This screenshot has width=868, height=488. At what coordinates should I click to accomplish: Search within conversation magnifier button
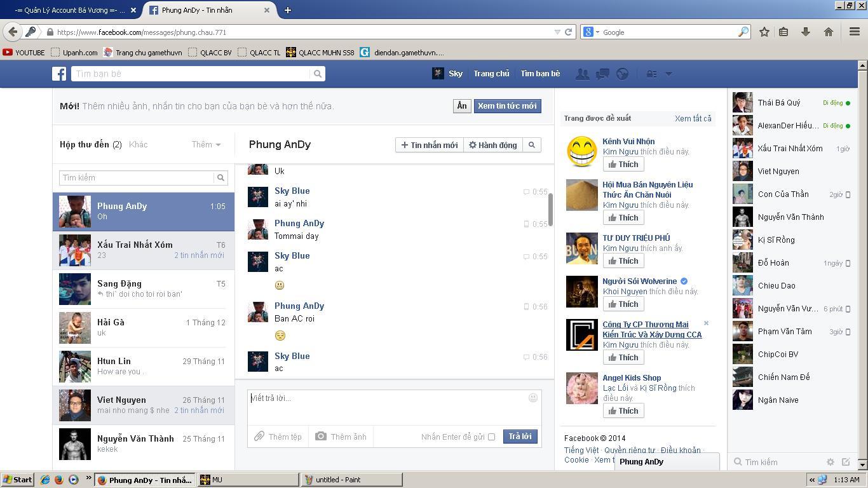click(x=532, y=145)
